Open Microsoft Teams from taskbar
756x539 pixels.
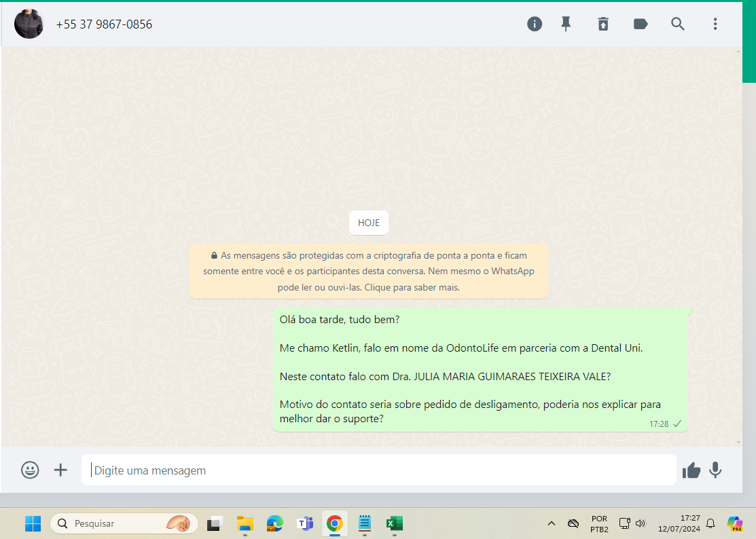click(x=305, y=523)
